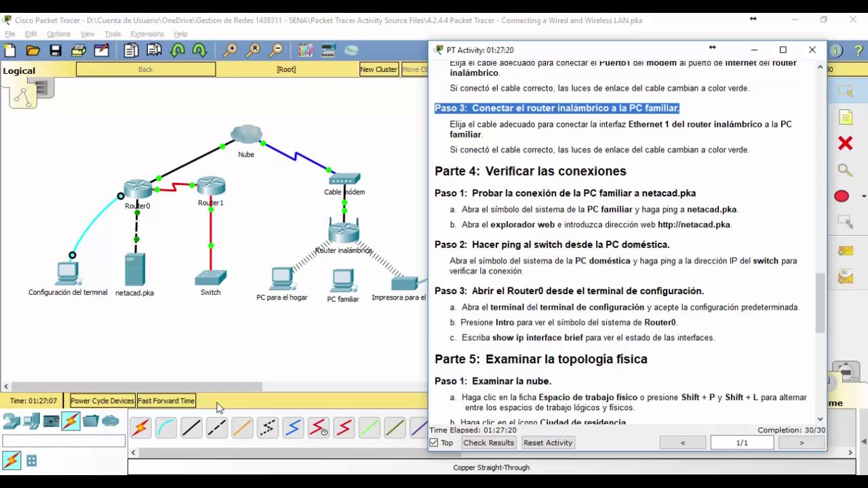The width and height of the screenshot is (868, 488).
Task: Select the Place Note tool
Action: pyautogui.click(x=845, y=117)
